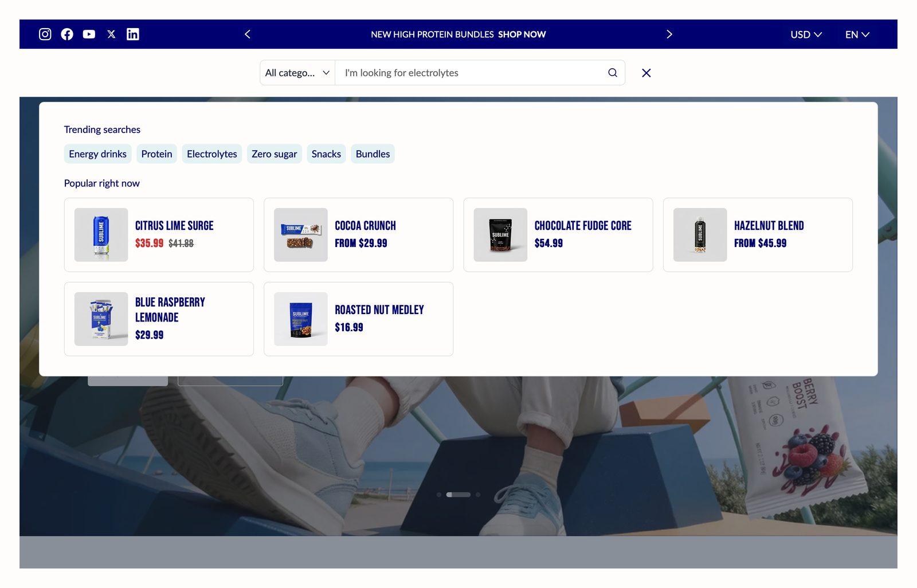Show next announcement in top bar
The height and width of the screenshot is (588, 917).
[x=669, y=34]
